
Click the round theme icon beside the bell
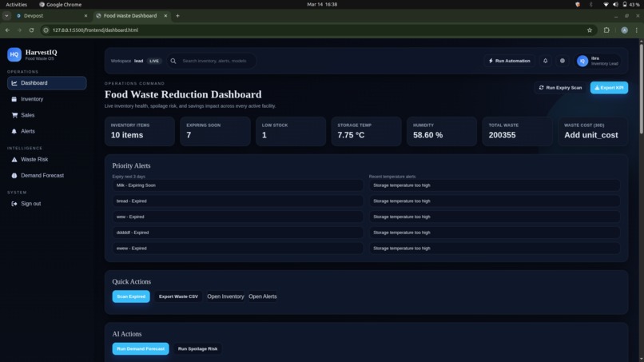(x=563, y=61)
